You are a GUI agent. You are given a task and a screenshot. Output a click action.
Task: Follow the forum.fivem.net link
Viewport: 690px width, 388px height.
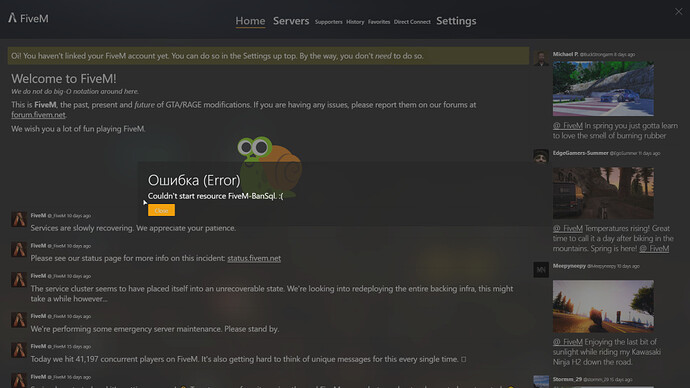[x=38, y=115]
